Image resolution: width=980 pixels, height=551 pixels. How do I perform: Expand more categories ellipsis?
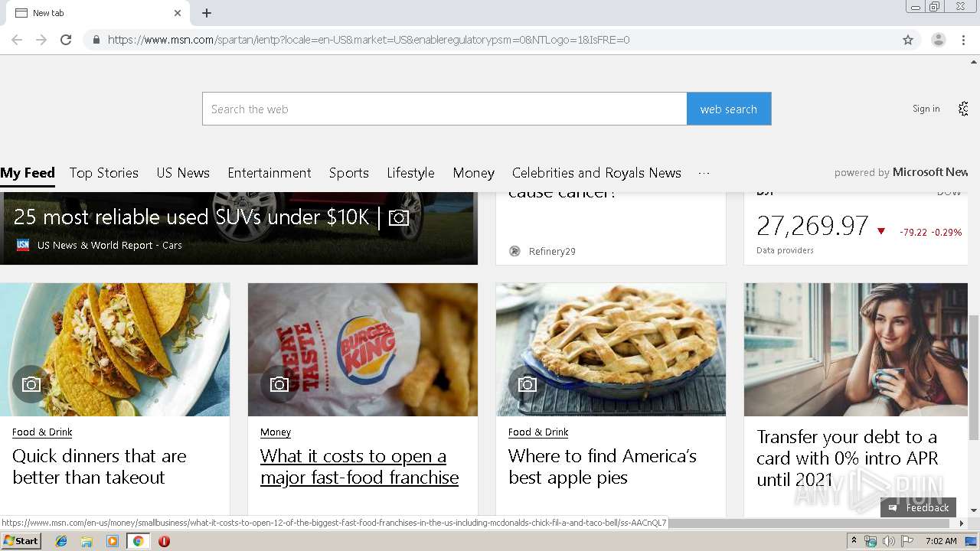click(x=704, y=173)
